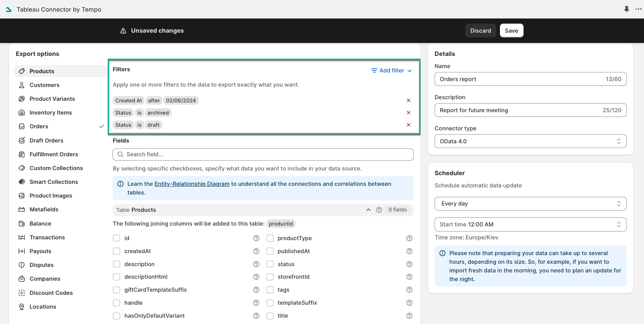Open the Entity-Relationship Diagram link
Image resolution: width=644 pixels, height=324 pixels.
click(192, 184)
